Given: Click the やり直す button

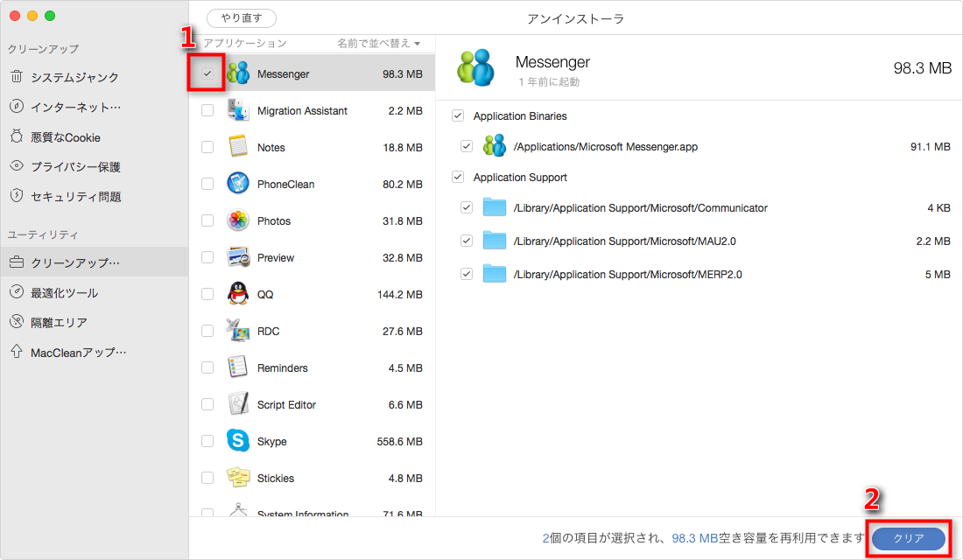Looking at the screenshot, I should click(242, 18).
